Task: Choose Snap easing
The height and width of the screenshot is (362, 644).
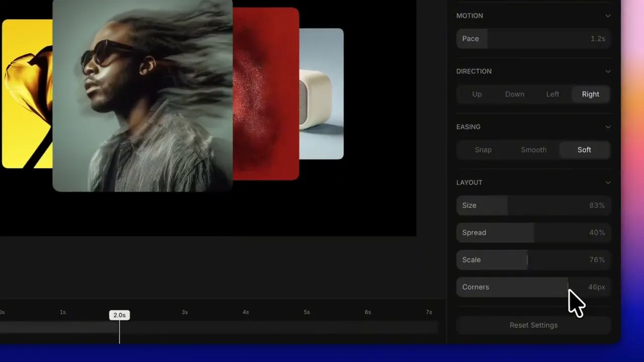Action: [x=483, y=150]
